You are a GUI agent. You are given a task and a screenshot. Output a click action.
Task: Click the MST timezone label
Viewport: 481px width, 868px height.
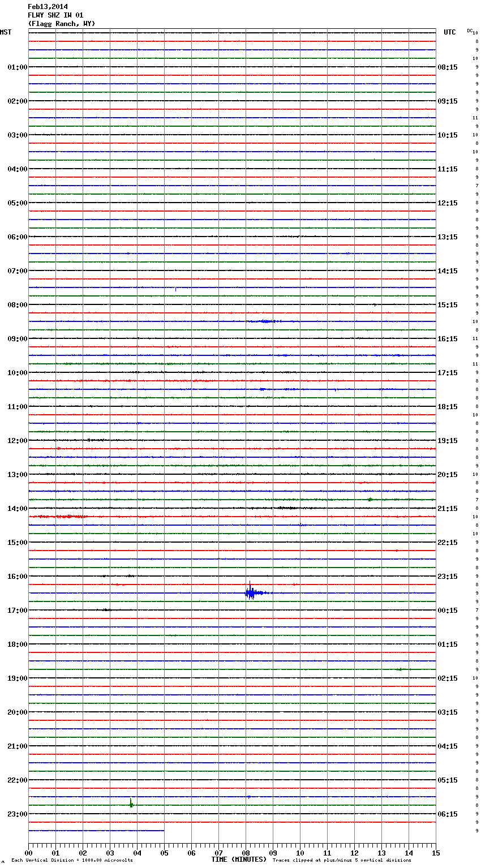tap(6, 32)
